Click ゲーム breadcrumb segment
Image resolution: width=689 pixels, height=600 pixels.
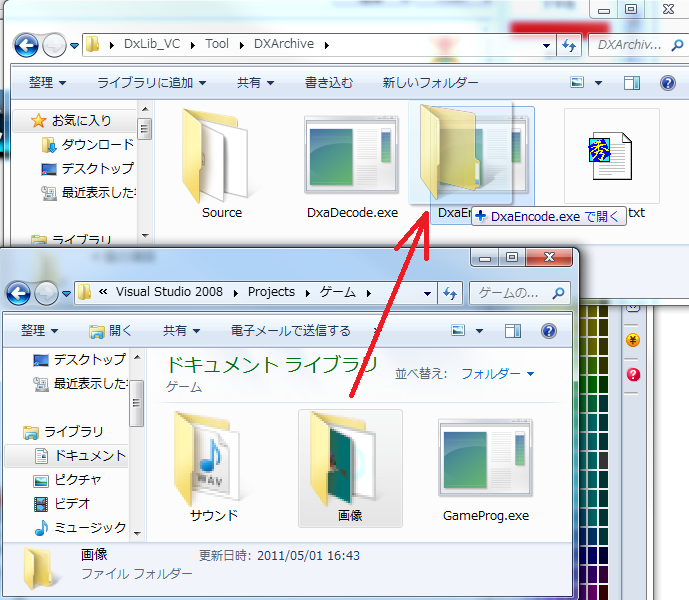(337, 292)
